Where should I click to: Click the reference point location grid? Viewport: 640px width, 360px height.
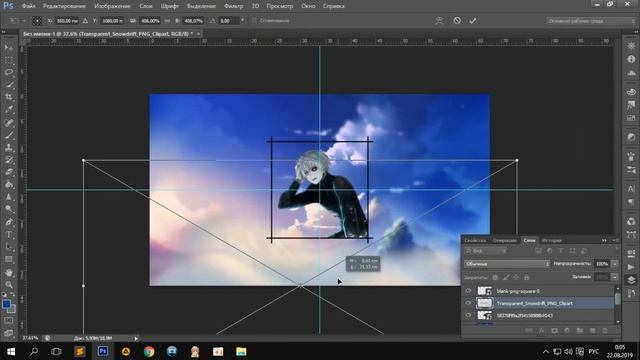point(37,20)
